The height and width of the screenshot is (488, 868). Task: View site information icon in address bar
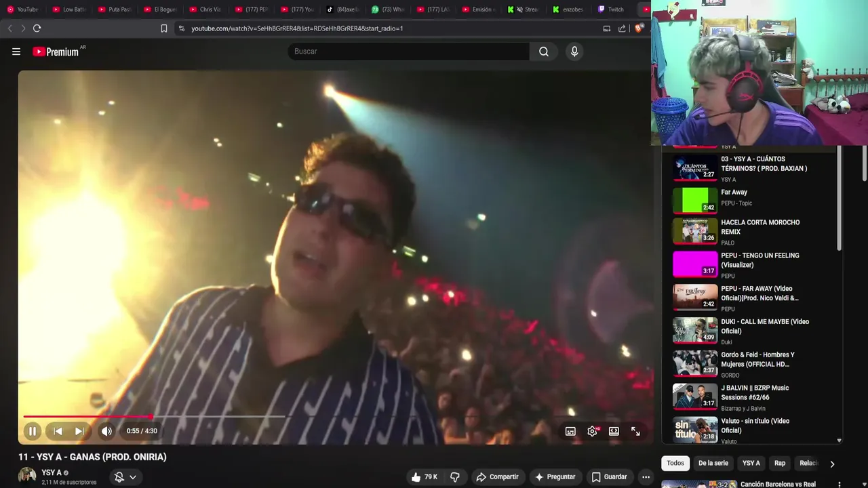[181, 28]
